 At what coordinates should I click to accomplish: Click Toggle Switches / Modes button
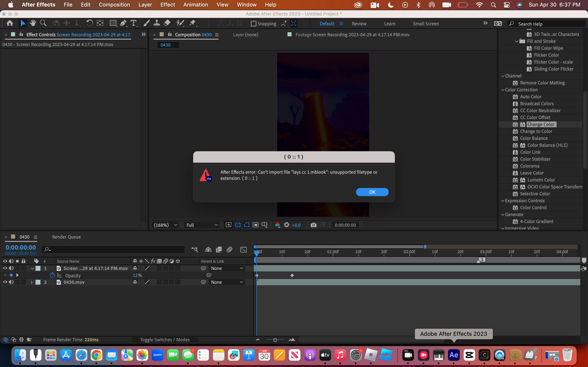pos(165,339)
